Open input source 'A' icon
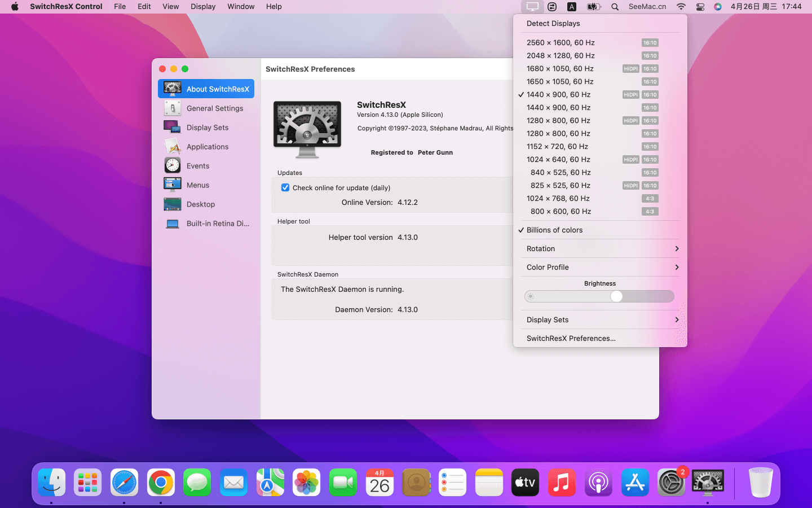The image size is (812, 508). (x=572, y=7)
